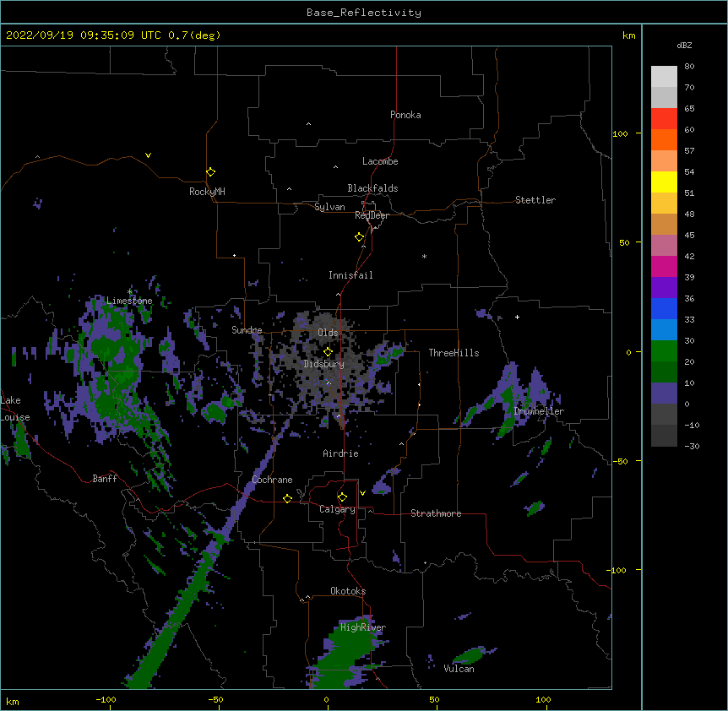
Task: Select the white caret just right of Calgary label
Action: [x=370, y=511]
